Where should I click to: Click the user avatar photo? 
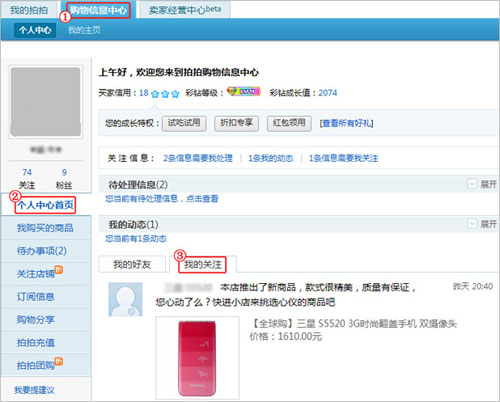tap(46, 102)
